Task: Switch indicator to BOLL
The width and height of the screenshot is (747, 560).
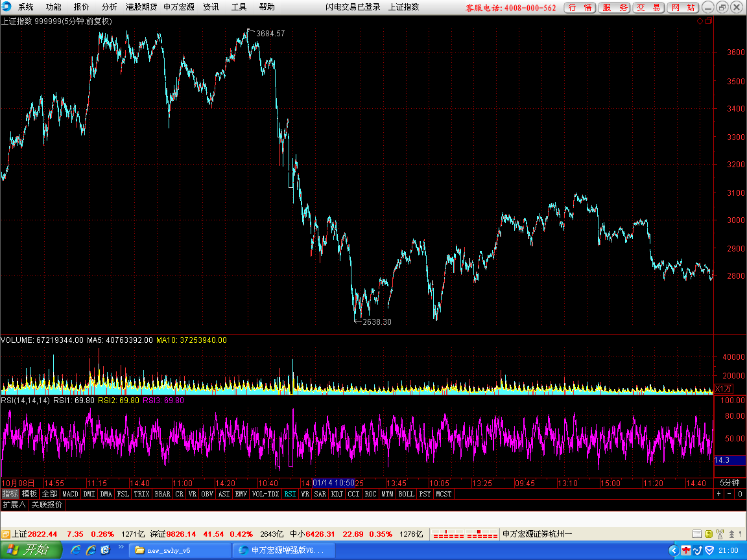Action: click(x=407, y=494)
